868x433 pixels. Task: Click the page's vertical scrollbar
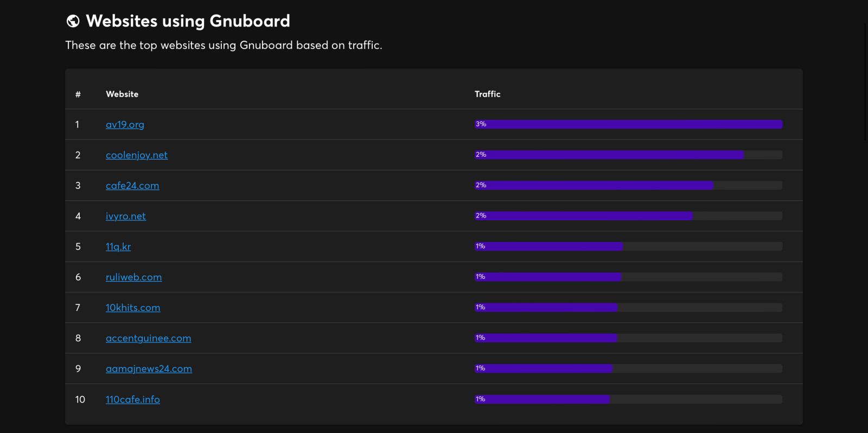pos(865,81)
